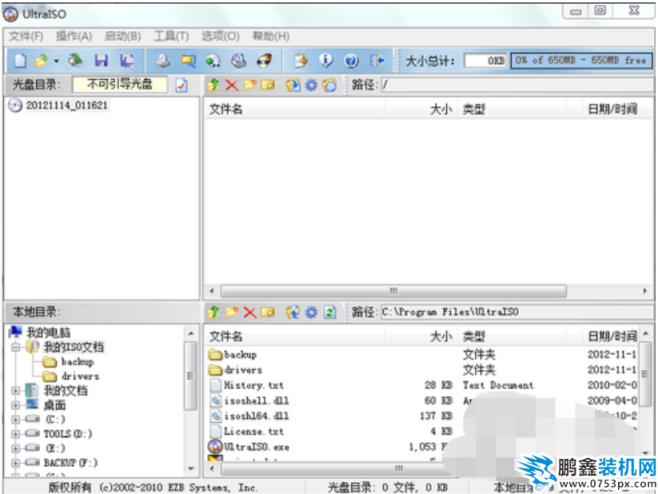Select backup folder in local tree

click(x=77, y=362)
